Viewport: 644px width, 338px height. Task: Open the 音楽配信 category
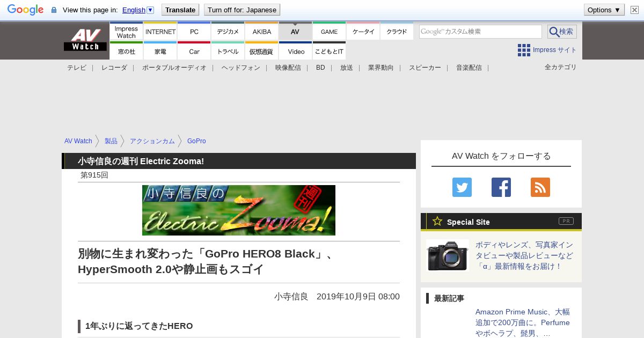point(469,68)
